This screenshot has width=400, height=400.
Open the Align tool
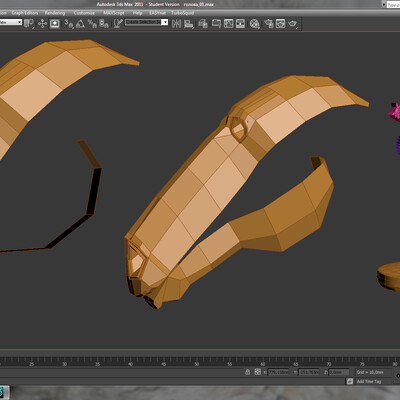pyautogui.click(x=189, y=23)
